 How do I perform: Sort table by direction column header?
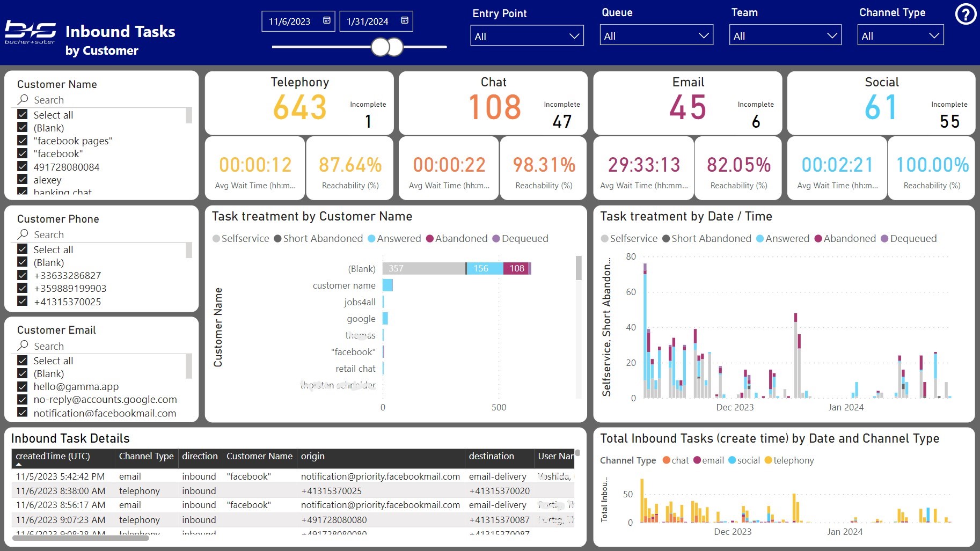click(x=200, y=456)
